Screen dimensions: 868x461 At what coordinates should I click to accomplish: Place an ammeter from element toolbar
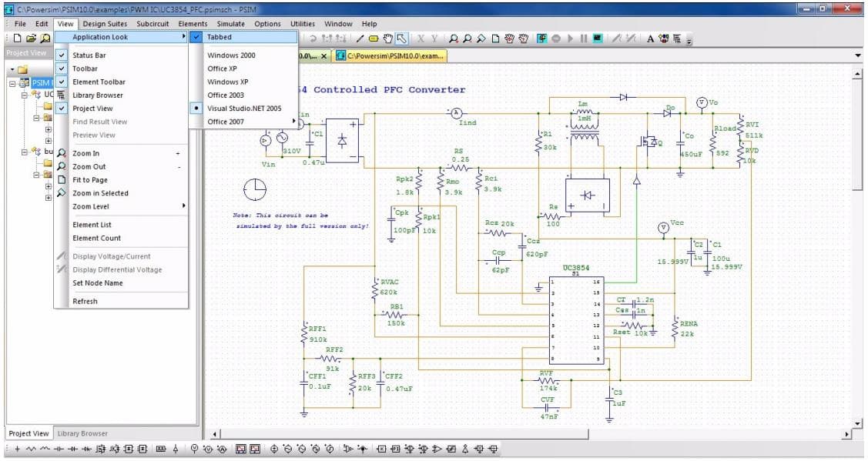point(223,449)
